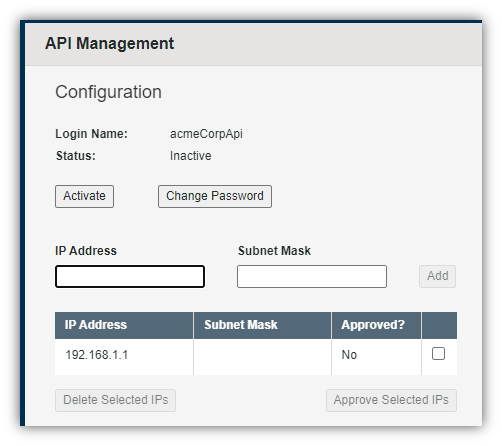The width and height of the screenshot is (502, 446).
Task: Focus the IP Address input field
Action: pos(130,276)
